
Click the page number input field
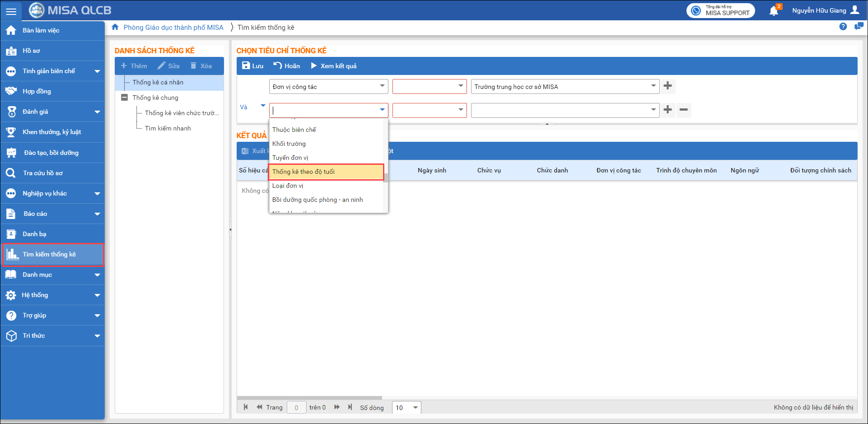click(x=296, y=407)
